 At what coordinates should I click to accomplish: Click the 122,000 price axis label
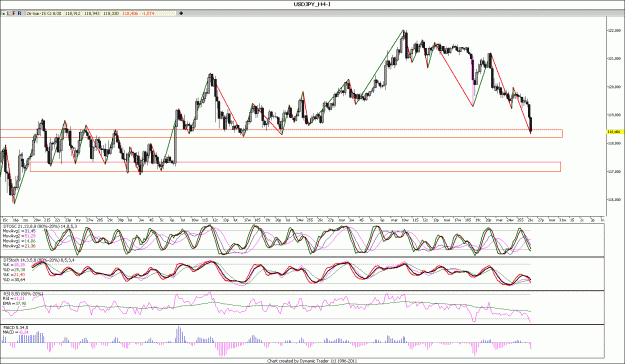tap(614, 30)
